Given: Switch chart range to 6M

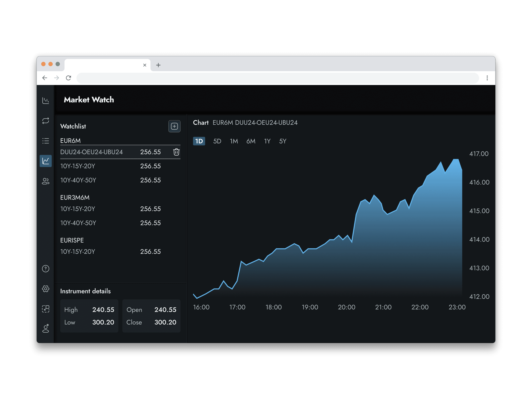Looking at the screenshot, I should click(251, 141).
